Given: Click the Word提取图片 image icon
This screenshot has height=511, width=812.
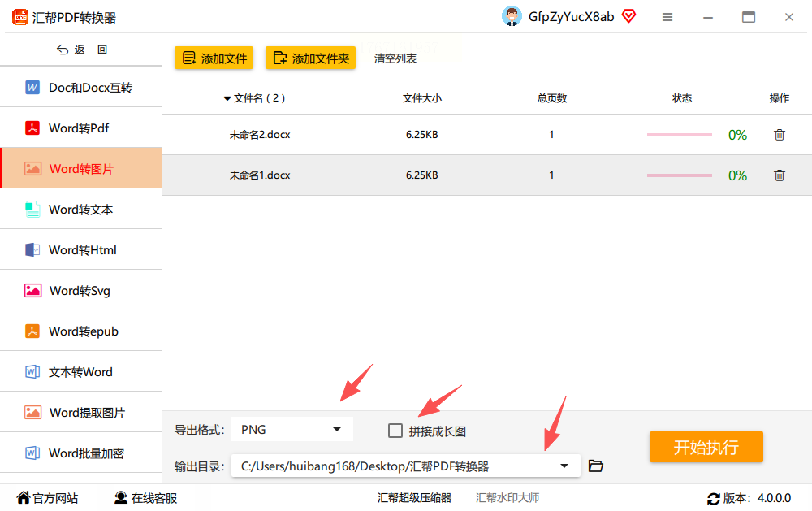Looking at the screenshot, I should (x=32, y=412).
